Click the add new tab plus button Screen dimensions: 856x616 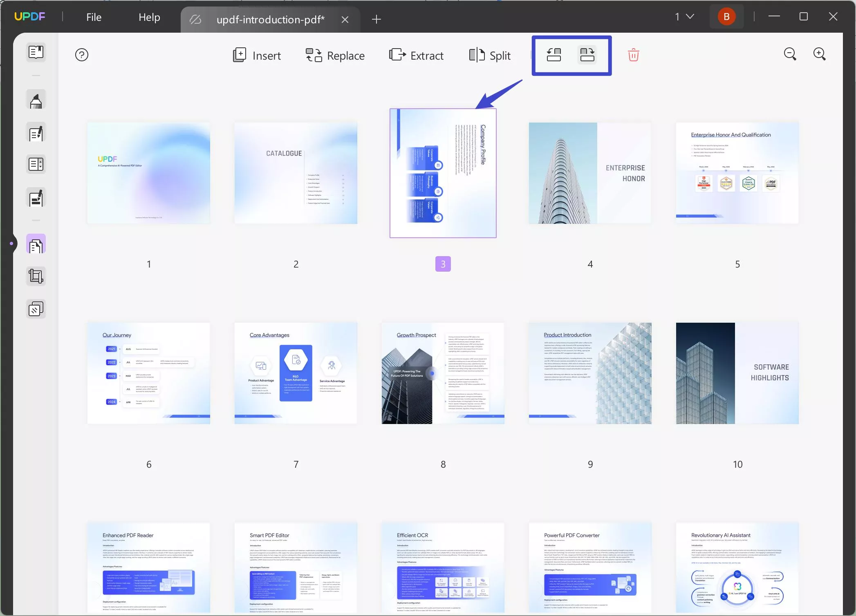coord(377,19)
